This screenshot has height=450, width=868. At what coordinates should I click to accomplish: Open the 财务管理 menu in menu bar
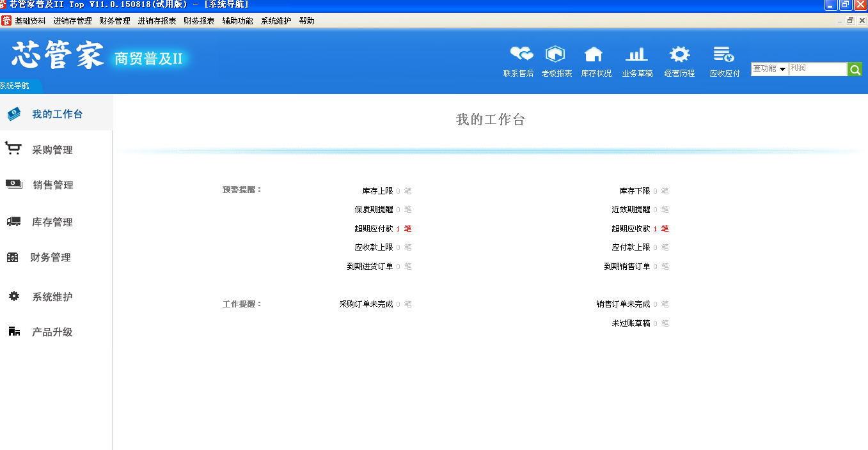click(114, 21)
